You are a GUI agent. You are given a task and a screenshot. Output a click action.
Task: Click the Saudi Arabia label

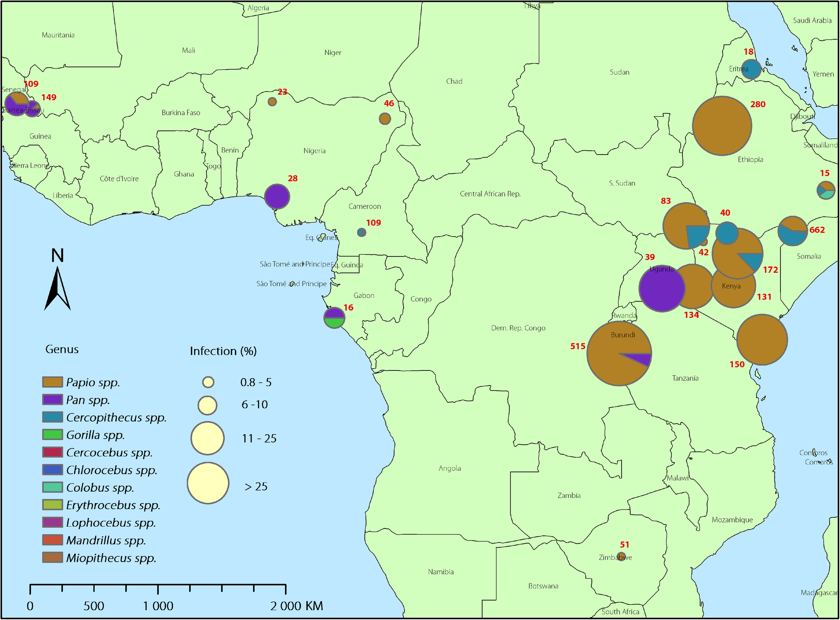pos(812,20)
